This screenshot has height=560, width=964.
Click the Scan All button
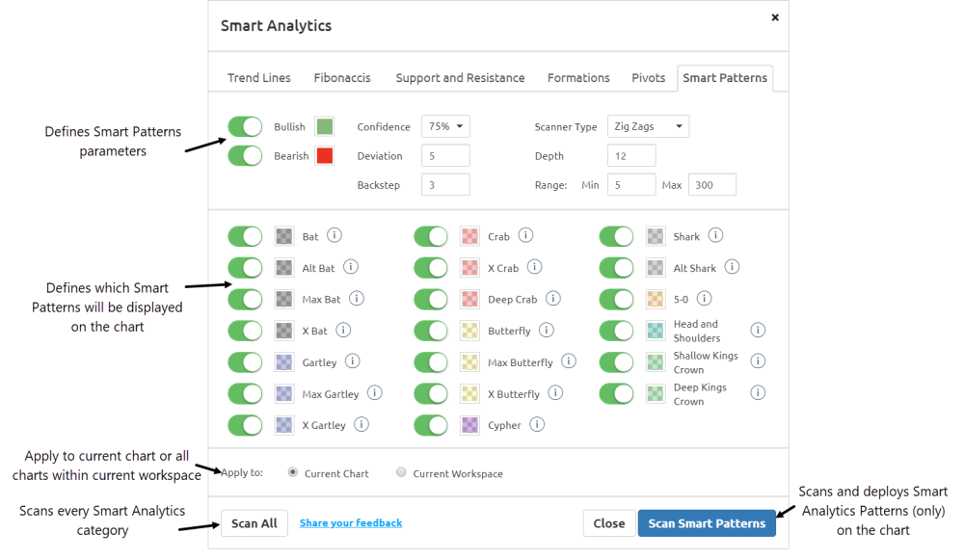click(x=254, y=523)
